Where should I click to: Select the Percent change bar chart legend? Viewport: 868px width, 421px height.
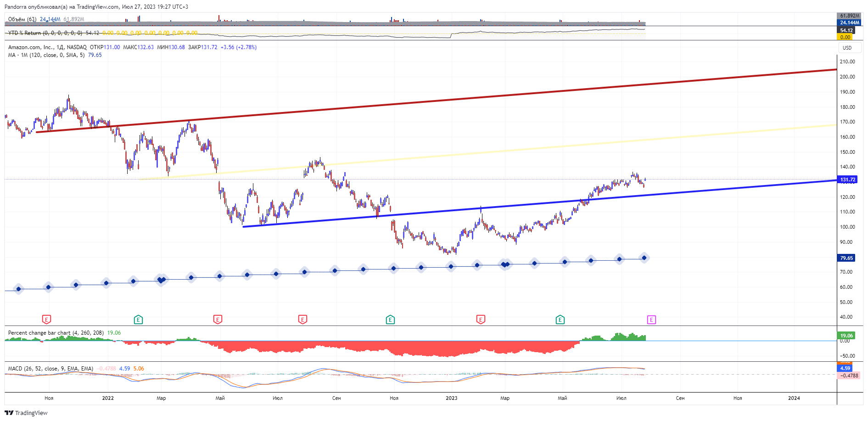tap(56, 333)
